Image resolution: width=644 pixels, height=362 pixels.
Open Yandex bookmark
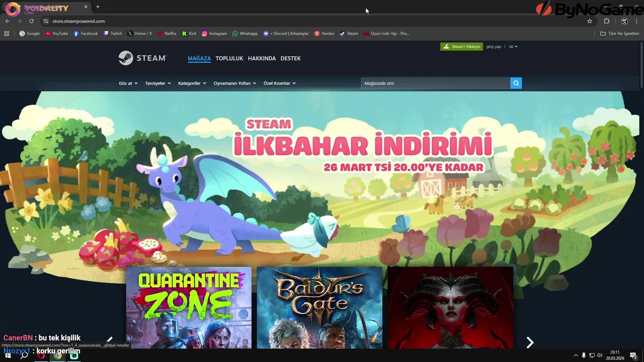pyautogui.click(x=324, y=34)
